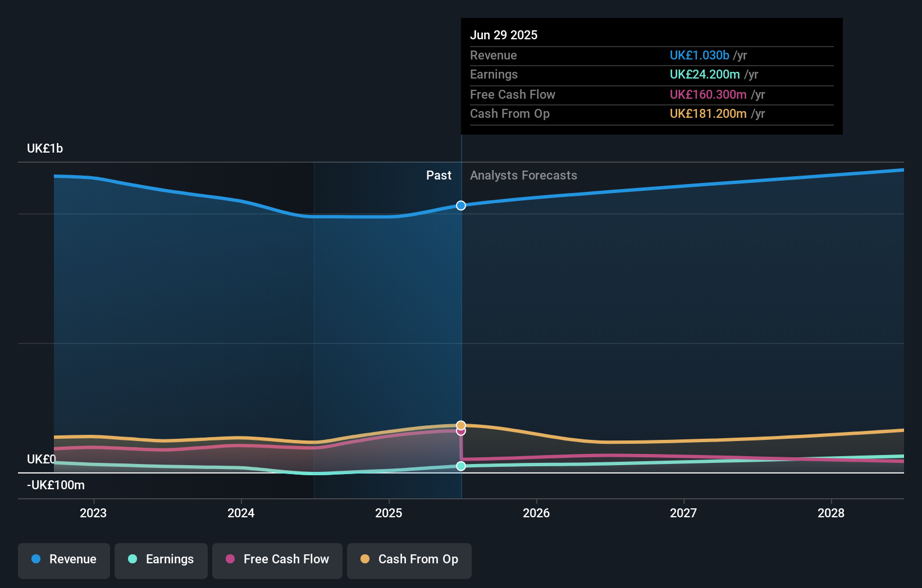Toggle the Earnings series visibility
This screenshot has height=588, width=922.
point(161,561)
